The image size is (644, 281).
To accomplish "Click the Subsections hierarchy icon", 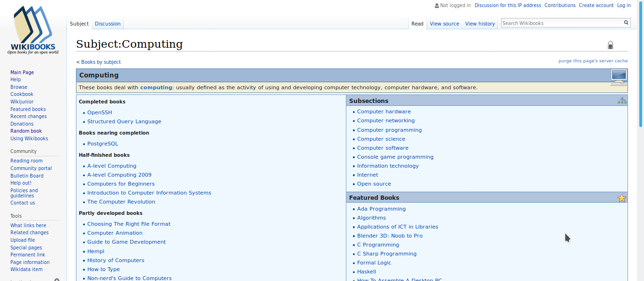I will [622, 100].
